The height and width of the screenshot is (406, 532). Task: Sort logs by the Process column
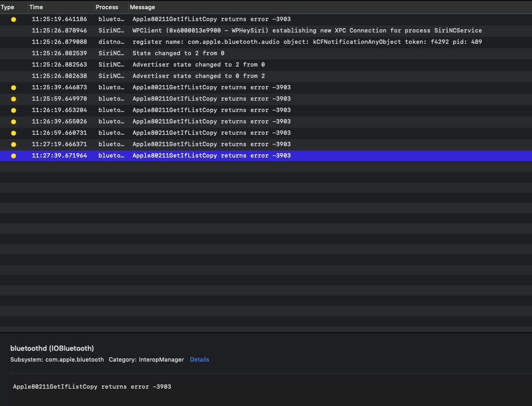pyautogui.click(x=106, y=7)
